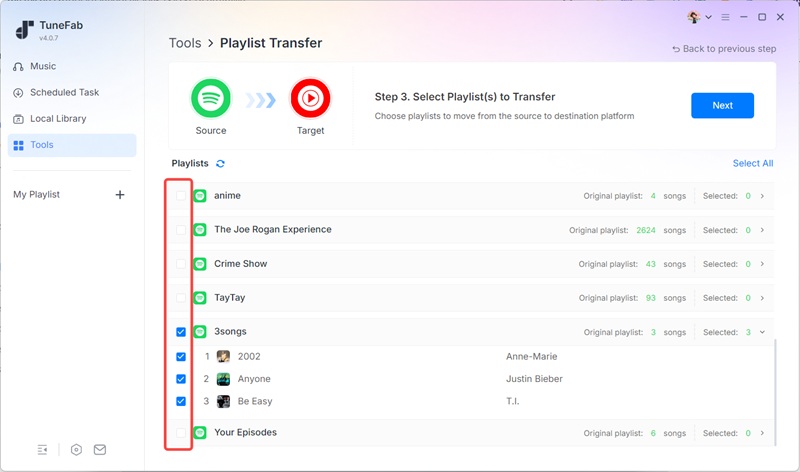The width and height of the screenshot is (800, 472).
Task: Click the artist Anne-Marie
Action: [532, 357]
